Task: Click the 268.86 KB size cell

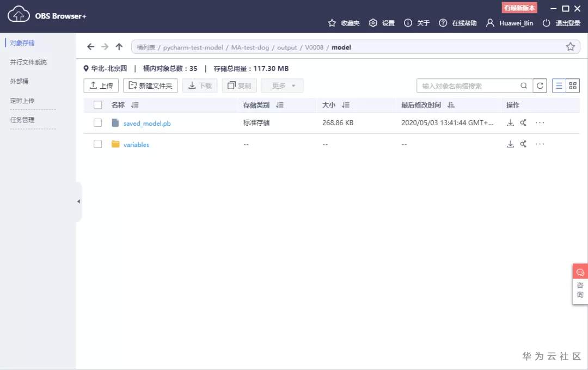Action: (338, 122)
